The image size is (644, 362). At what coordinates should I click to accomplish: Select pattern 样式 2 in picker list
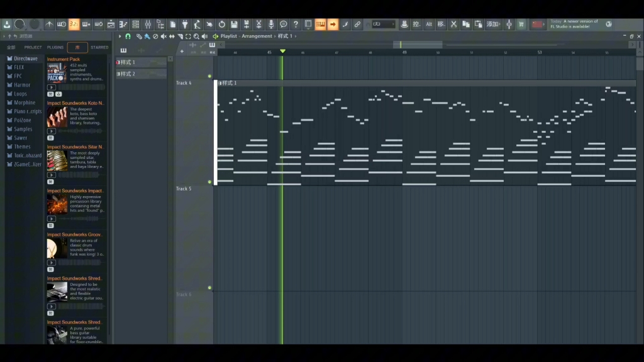[142, 74]
